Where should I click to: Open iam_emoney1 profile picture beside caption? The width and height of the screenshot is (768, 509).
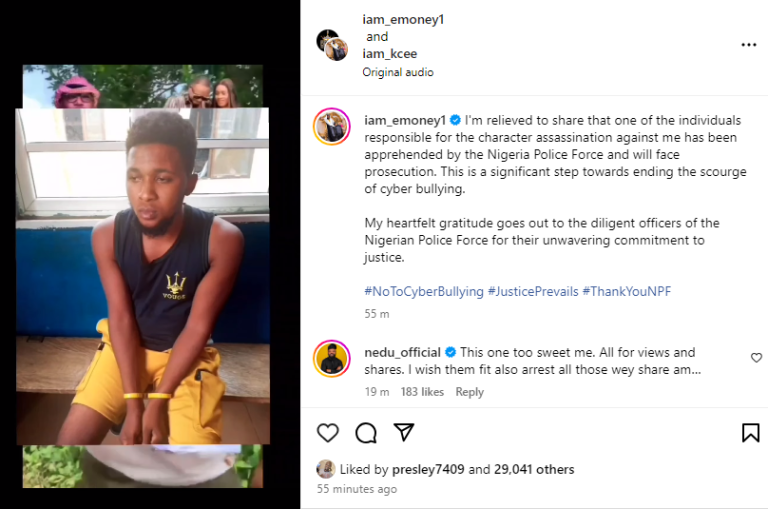tap(331, 127)
